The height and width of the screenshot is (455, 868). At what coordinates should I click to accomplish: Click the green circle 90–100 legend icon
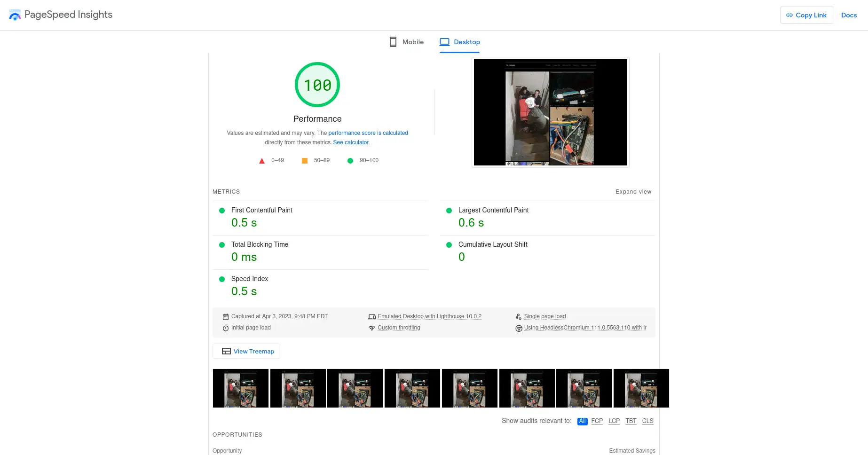[x=350, y=161]
